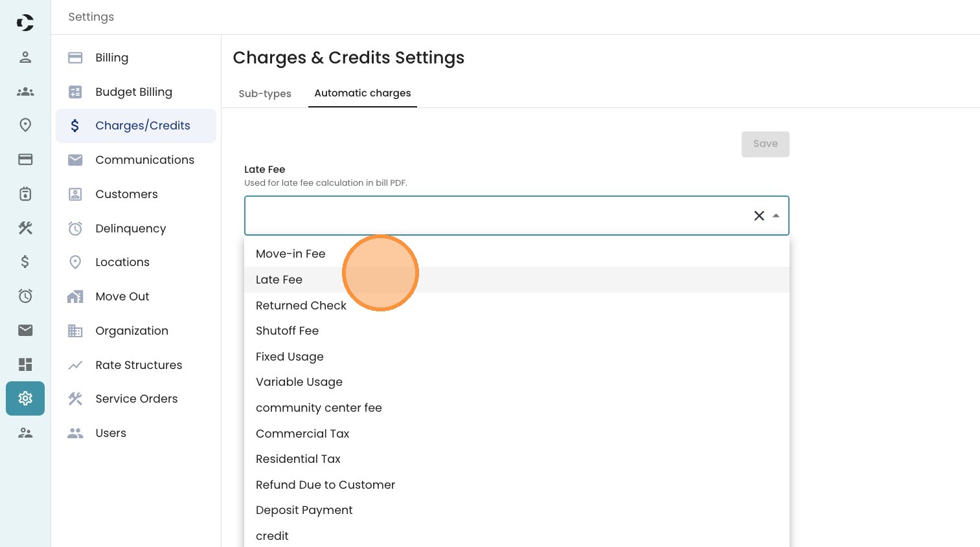Switch to the Sub-types tab
The height and width of the screenshot is (547, 980).
[265, 93]
